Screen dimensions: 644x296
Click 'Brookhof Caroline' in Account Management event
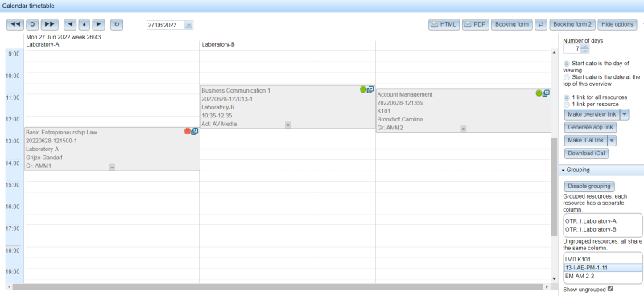pos(400,120)
